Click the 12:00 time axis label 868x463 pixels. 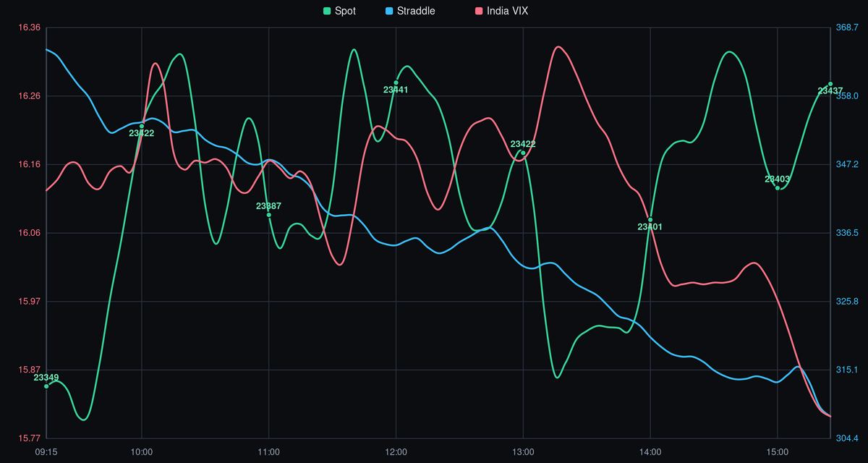pos(396,451)
